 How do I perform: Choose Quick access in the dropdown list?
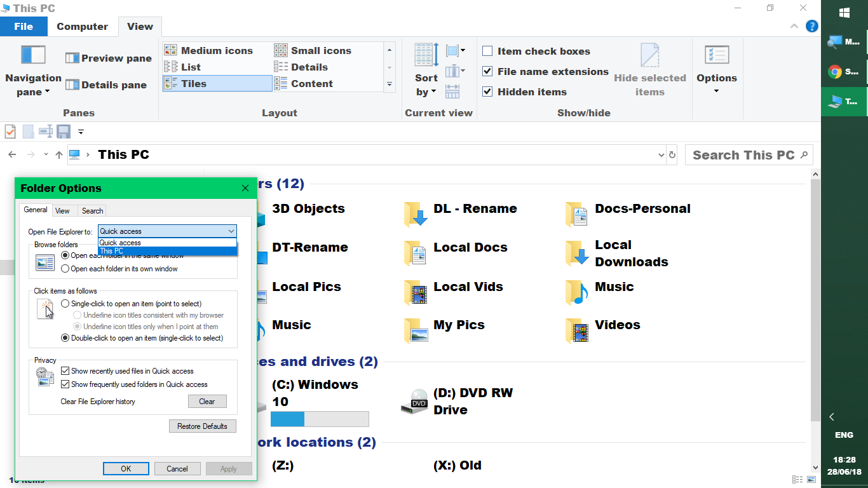[x=168, y=243]
